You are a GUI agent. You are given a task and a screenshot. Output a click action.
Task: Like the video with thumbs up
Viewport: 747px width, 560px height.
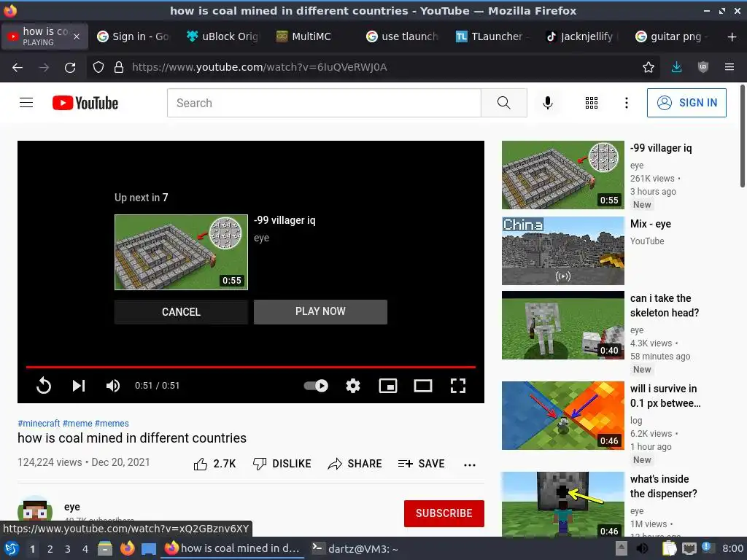click(x=214, y=464)
